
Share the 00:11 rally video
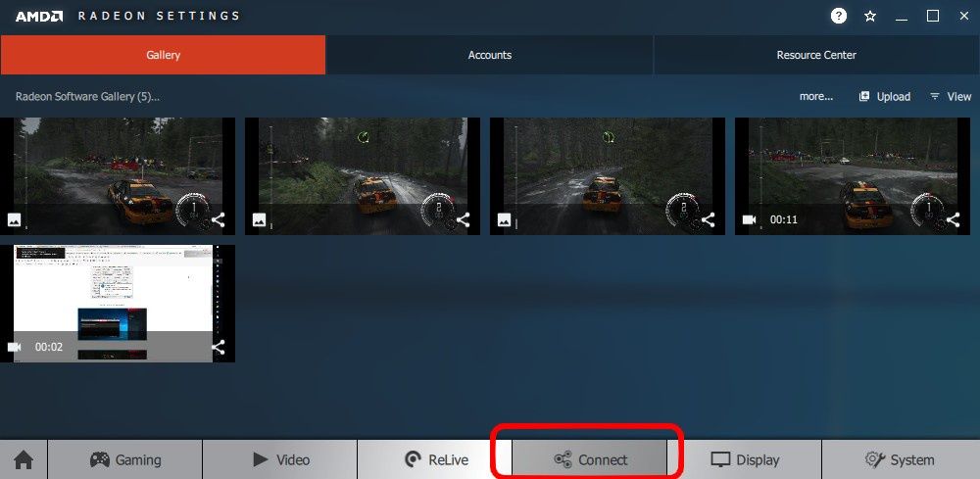pyautogui.click(x=954, y=219)
